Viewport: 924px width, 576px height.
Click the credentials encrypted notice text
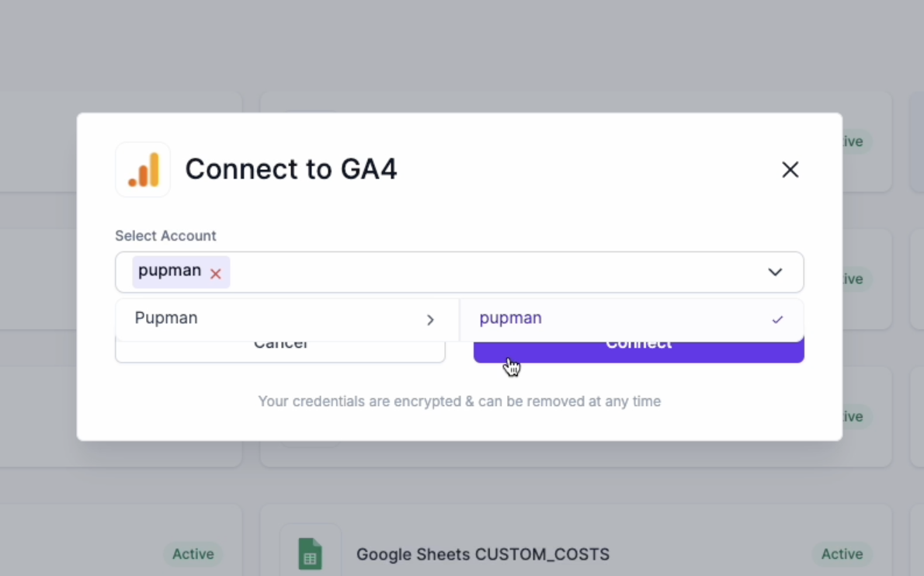(x=459, y=401)
